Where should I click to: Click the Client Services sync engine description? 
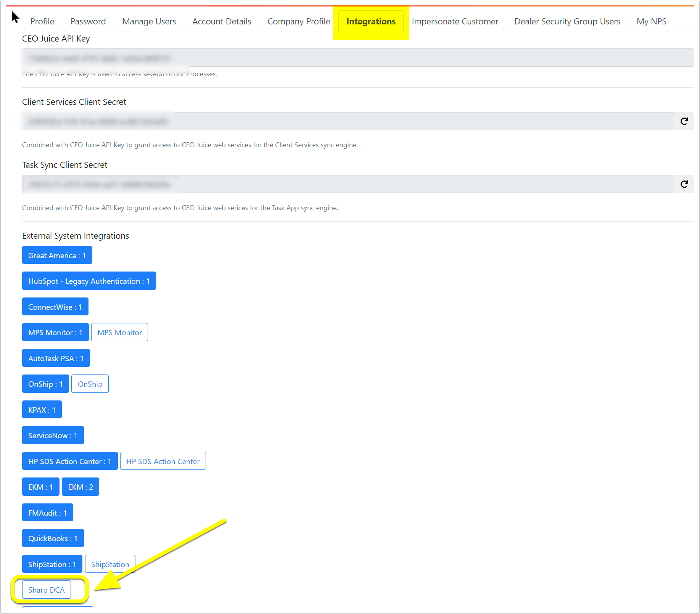click(190, 145)
